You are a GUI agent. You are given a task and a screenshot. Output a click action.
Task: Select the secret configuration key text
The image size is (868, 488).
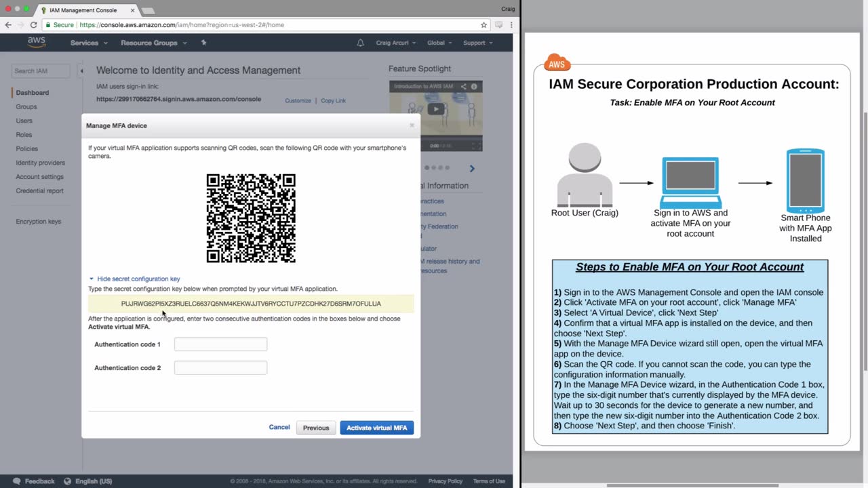[251, 304]
